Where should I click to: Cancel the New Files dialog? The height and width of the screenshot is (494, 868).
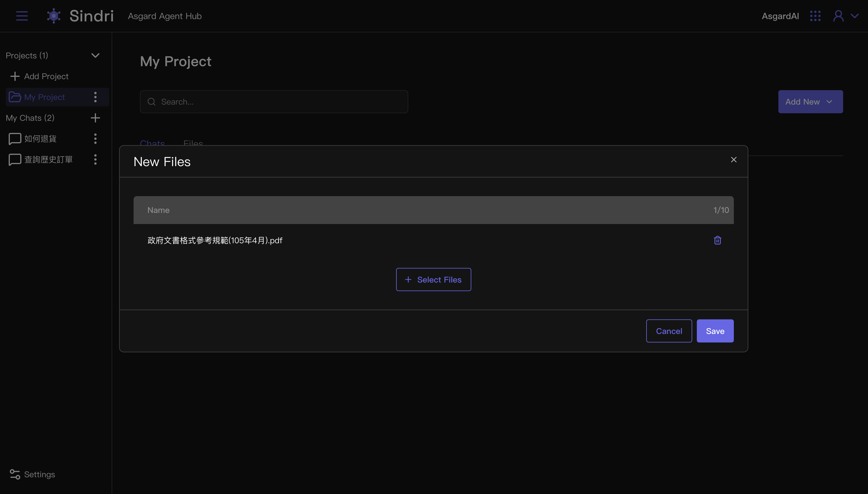(x=669, y=331)
